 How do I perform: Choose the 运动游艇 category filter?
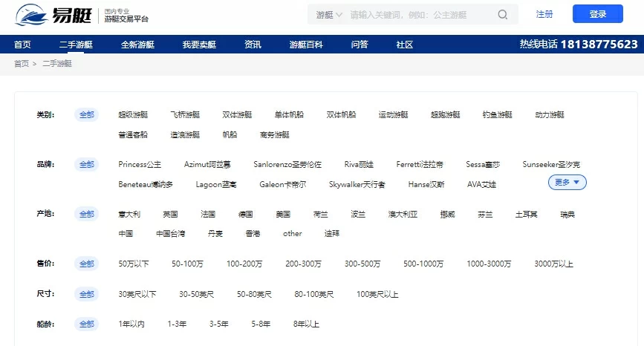[394, 114]
